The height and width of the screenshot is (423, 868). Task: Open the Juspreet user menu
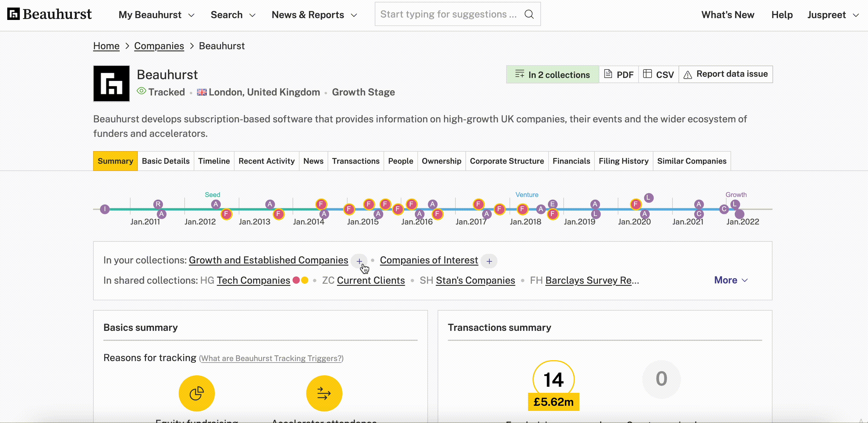[x=833, y=15]
